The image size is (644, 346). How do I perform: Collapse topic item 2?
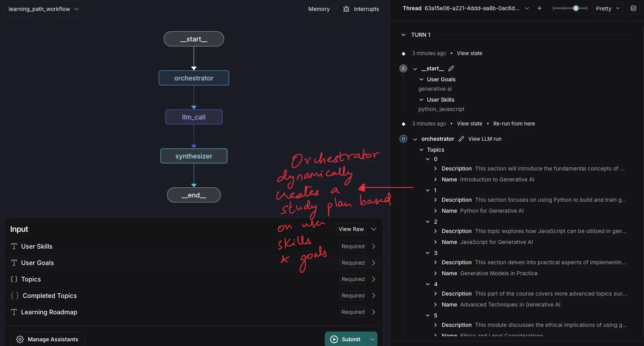click(x=428, y=222)
